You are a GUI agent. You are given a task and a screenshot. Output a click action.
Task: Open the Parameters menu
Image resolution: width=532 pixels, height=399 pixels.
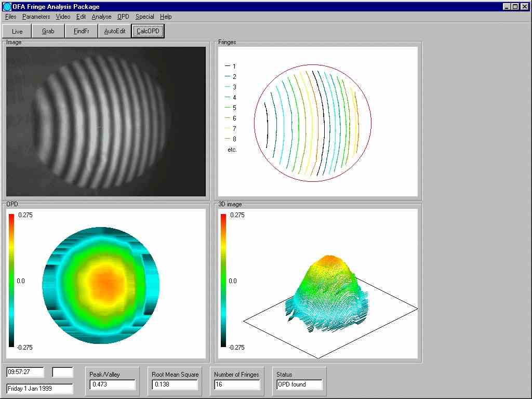pyautogui.click(x=36, y=17)
